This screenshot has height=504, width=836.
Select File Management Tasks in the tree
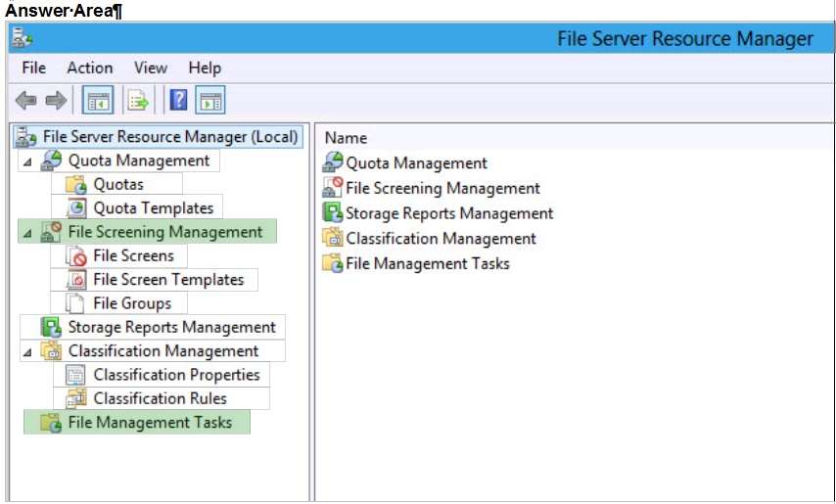pos(150,423)
